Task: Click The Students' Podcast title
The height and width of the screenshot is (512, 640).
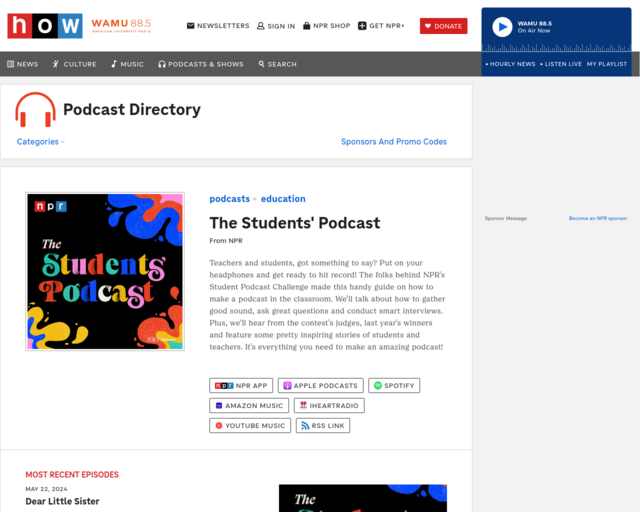Action: click(295, 223)
